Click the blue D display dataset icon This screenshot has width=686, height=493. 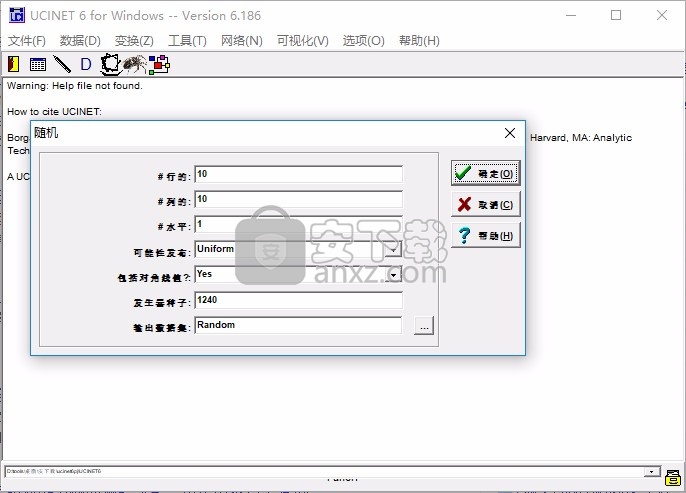point(86,64)
